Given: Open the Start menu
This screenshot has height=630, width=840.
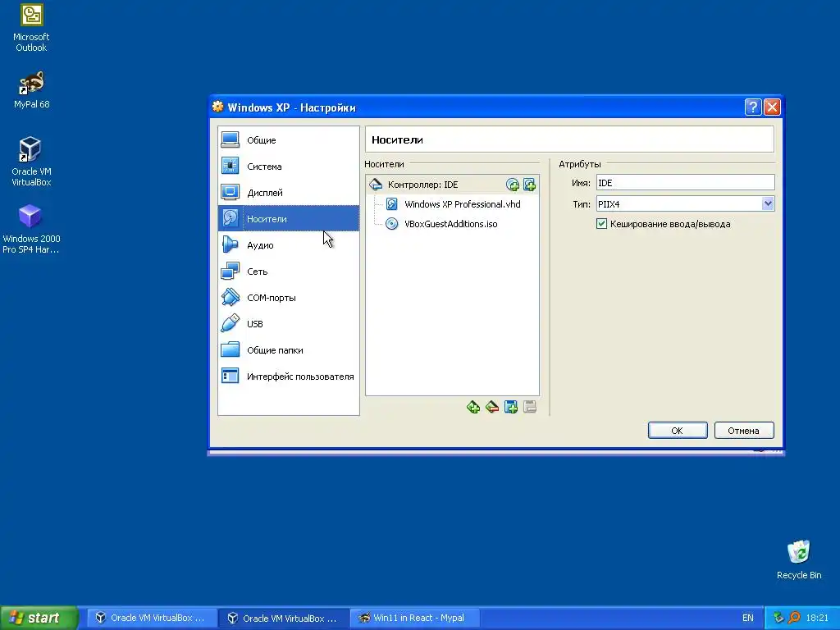Looking at the screenshot, I should pyautogui.click(x=39, y=618).
